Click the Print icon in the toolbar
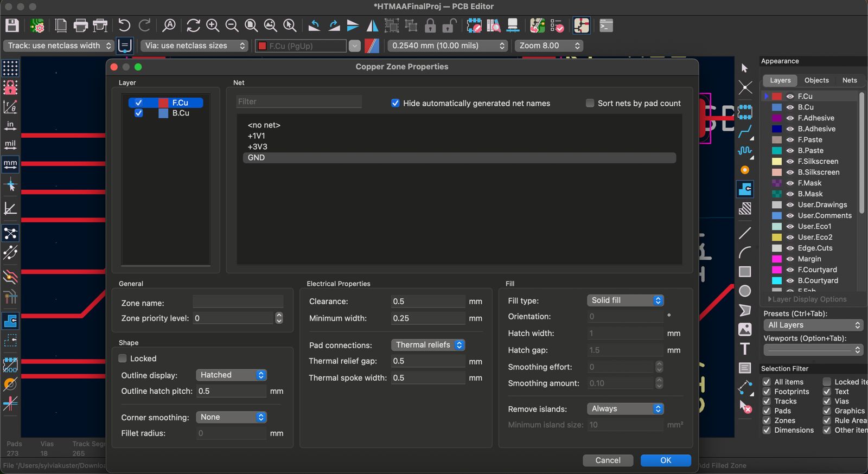 point(80,25)
